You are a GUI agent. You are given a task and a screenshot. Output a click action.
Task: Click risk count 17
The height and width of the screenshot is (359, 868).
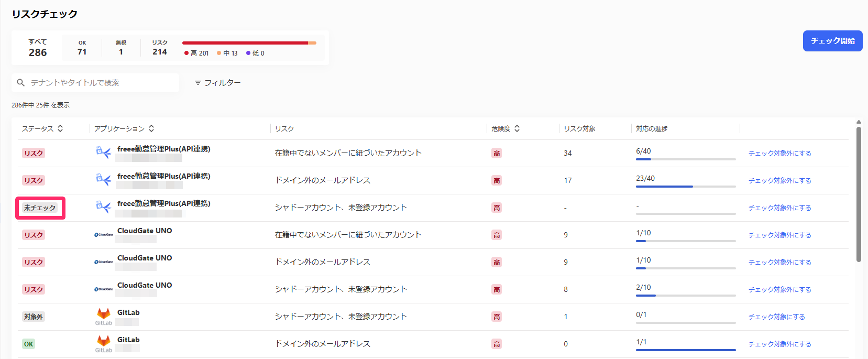[568, 180]
